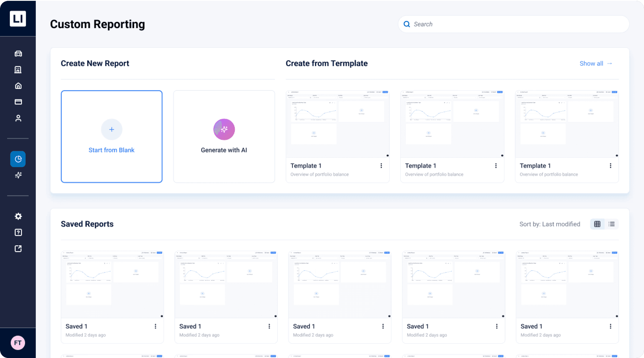Open options menu for first Template 1
644x358 pixels.
(x=381, y=166)
